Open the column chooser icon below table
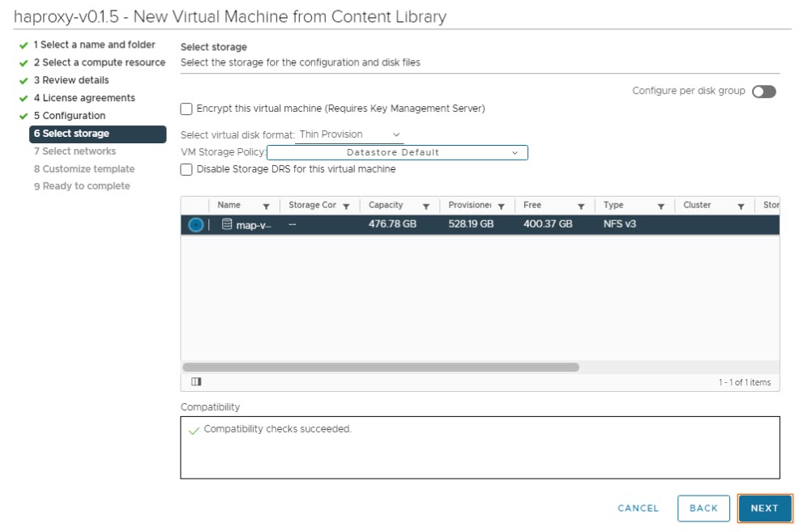 click(x=196, y=381)
